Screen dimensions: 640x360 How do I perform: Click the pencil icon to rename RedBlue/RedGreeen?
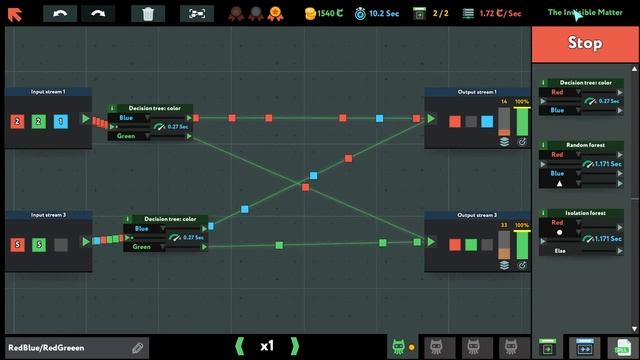[138, 348]
